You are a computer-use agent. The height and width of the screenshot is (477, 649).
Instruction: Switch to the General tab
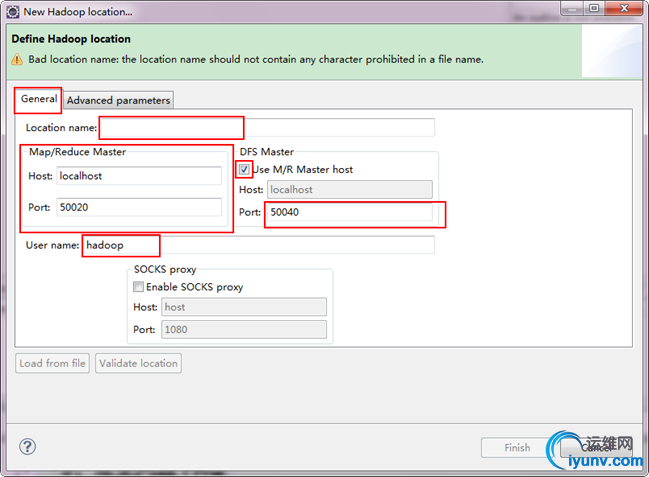point(39,99)
